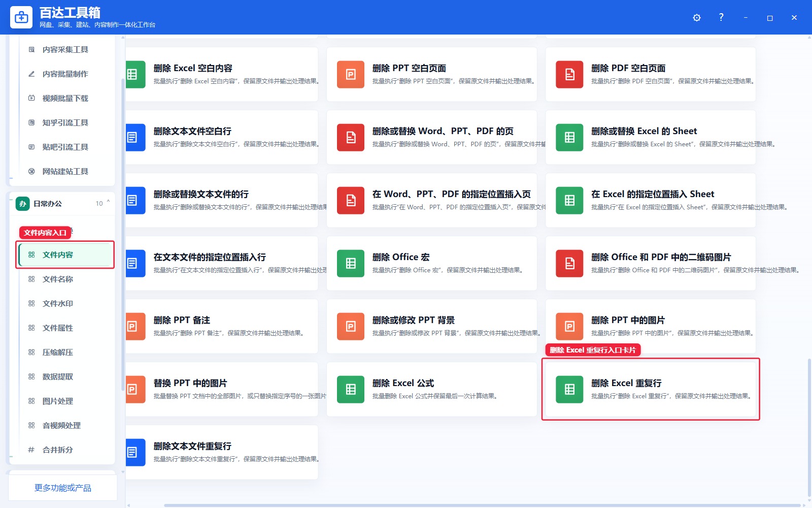Click the blue 删除文本文件重复行 icon

(136, 452)
